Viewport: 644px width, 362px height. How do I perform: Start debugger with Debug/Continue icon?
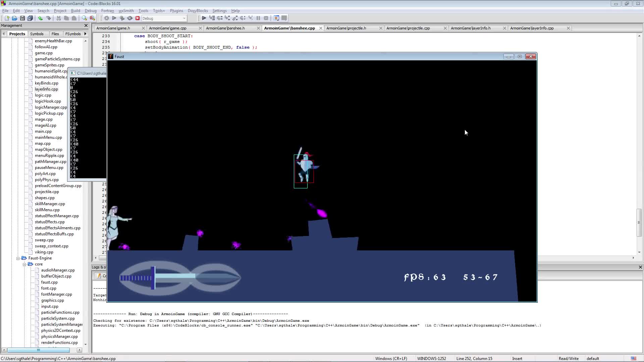click(204, 18)
